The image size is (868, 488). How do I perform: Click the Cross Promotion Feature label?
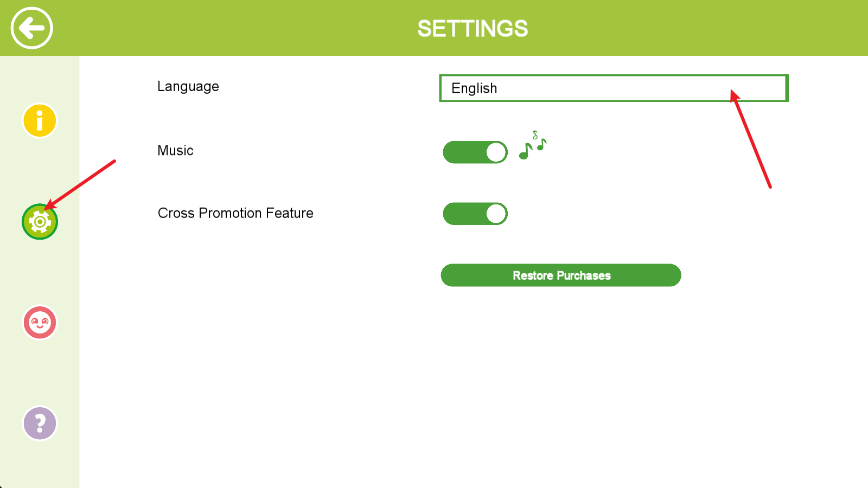pos(235,213)
